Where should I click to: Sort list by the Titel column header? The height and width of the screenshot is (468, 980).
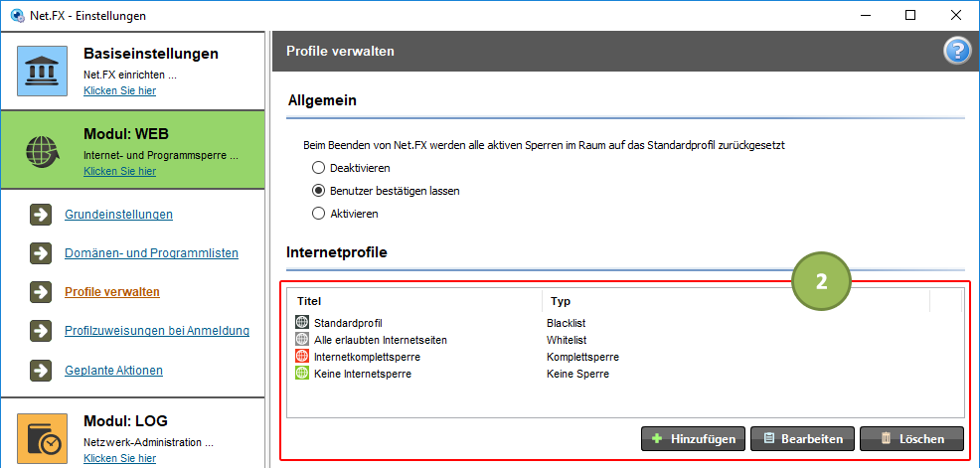tap(415, 301)
